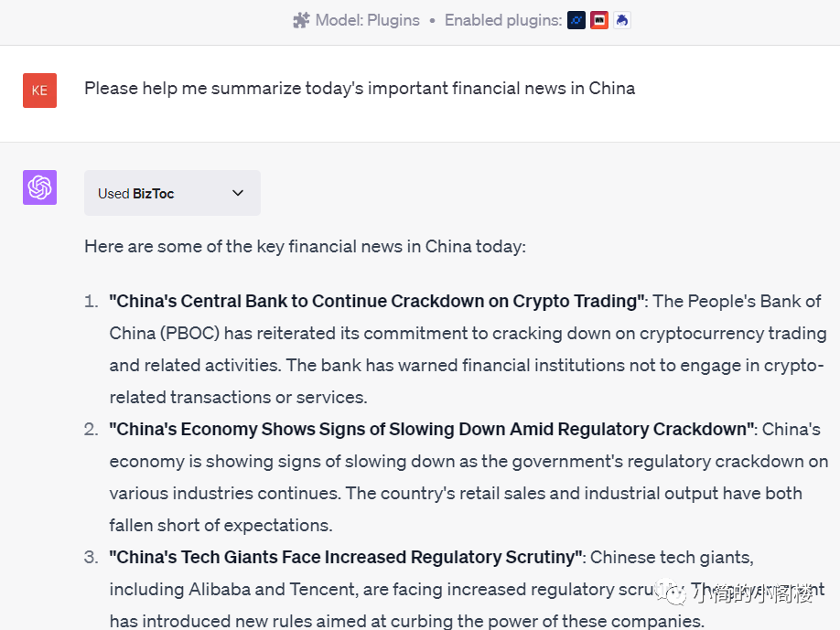Click the Chinese watermark text

click(x=752, y=595)
